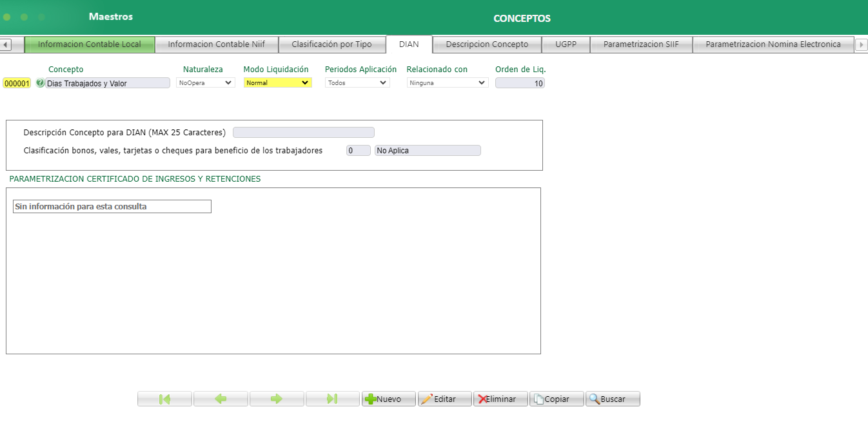Open the Naturaleza dropdown
The height and width of the screenshot is (429, 868).
pyautogui.click(x=206, y=82)
